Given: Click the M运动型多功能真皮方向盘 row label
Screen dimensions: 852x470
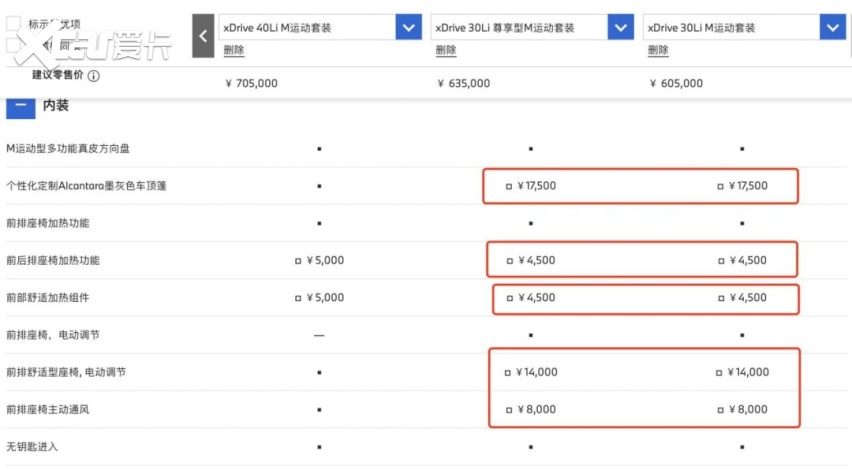Looking at the screenshot, I should tap(68, 148).
